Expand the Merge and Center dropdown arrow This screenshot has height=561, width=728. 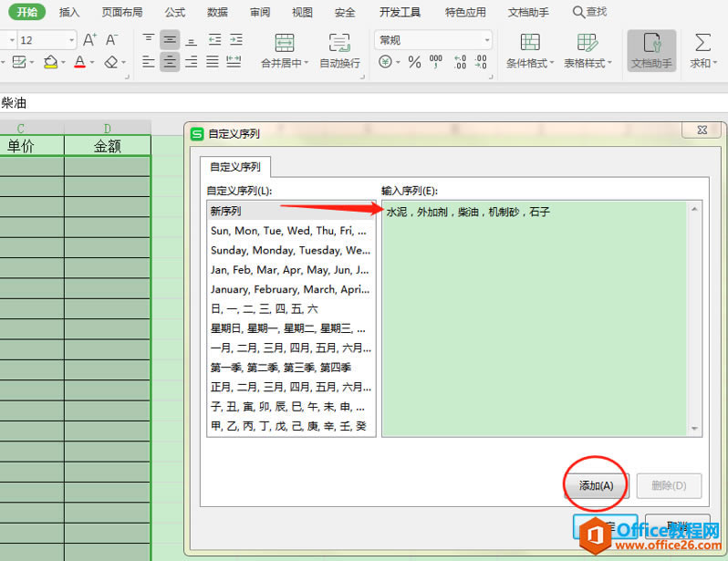(x=306, y=63)
